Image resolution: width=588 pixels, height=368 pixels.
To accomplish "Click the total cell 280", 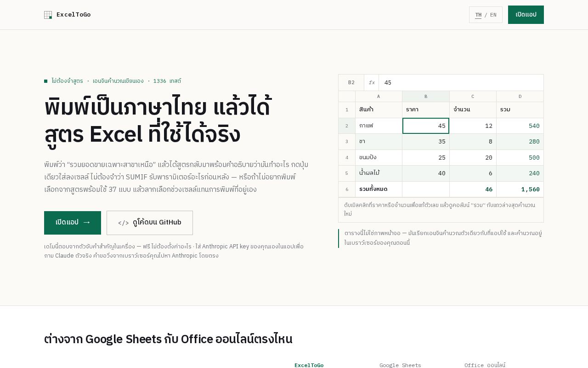I will click(x=520, y=142).
